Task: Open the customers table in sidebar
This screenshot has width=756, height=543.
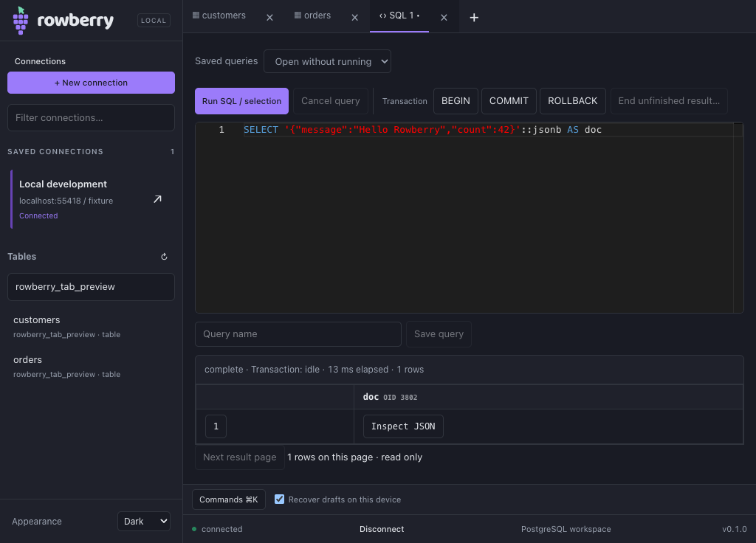Action: click(91, 326)
